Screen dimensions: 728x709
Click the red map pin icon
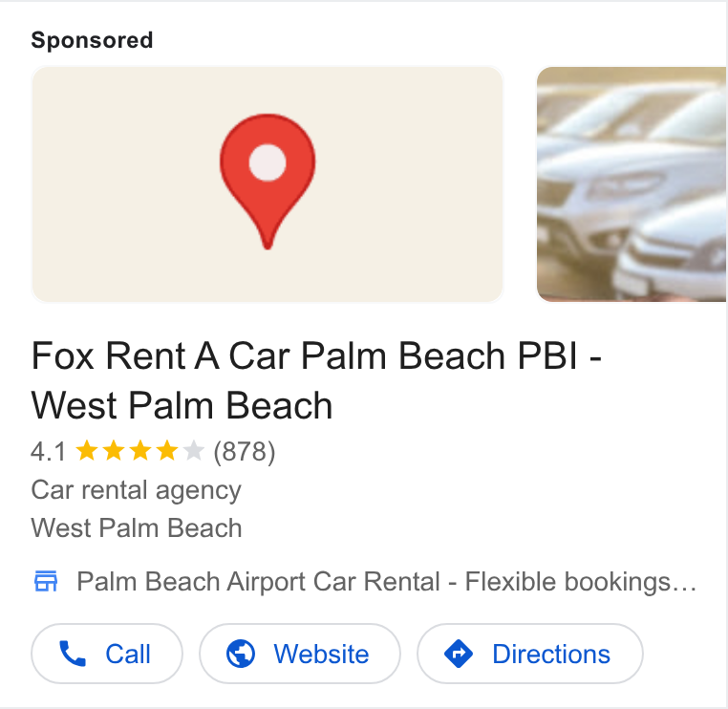point(268,182)
